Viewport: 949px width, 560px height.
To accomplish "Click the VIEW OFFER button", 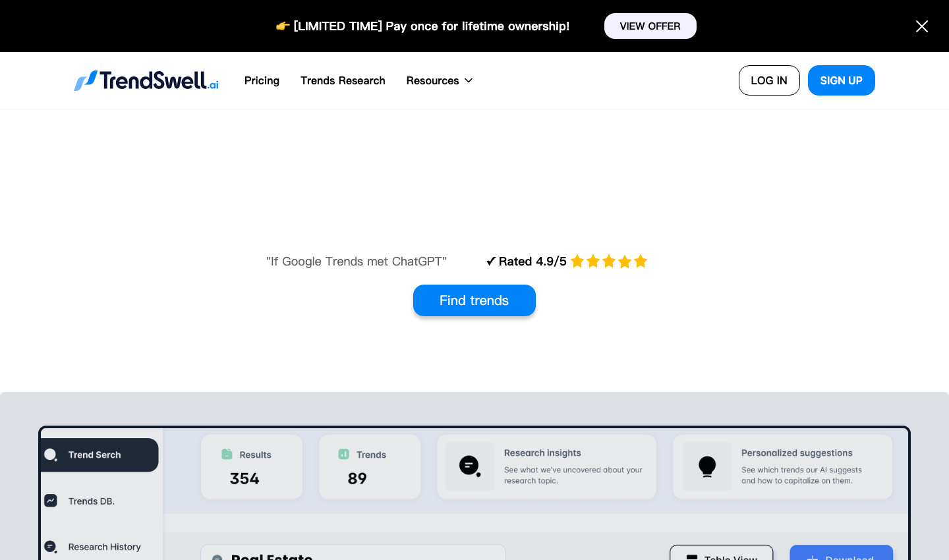I will pyautogui.click(x=650, y=26).
